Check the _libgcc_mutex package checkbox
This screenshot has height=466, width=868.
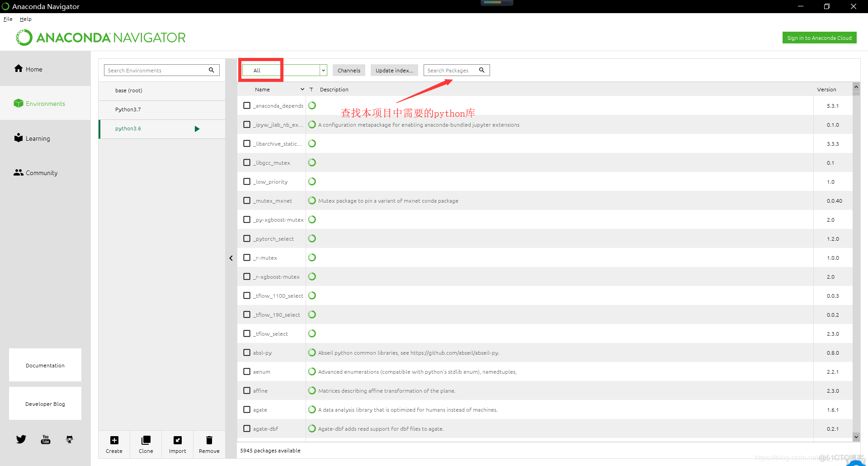(247, 162)
